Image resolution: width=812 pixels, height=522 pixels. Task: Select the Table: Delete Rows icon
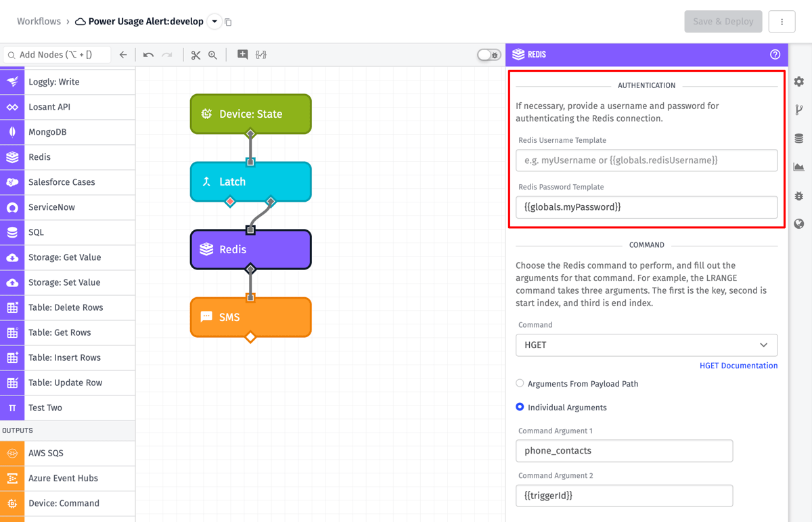[x=12, y=307]
